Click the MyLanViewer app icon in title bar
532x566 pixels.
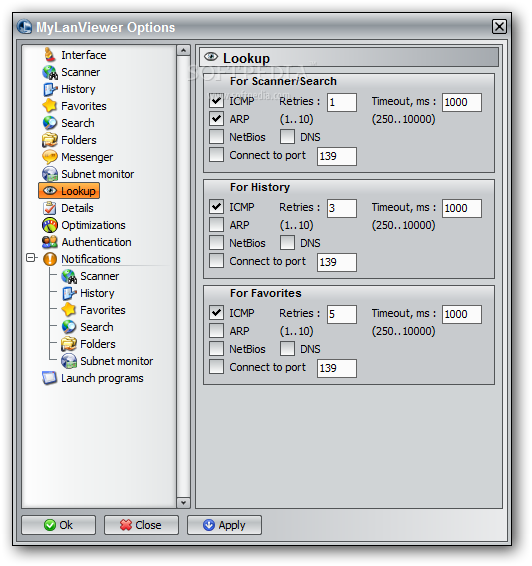[x=25, y=27]
